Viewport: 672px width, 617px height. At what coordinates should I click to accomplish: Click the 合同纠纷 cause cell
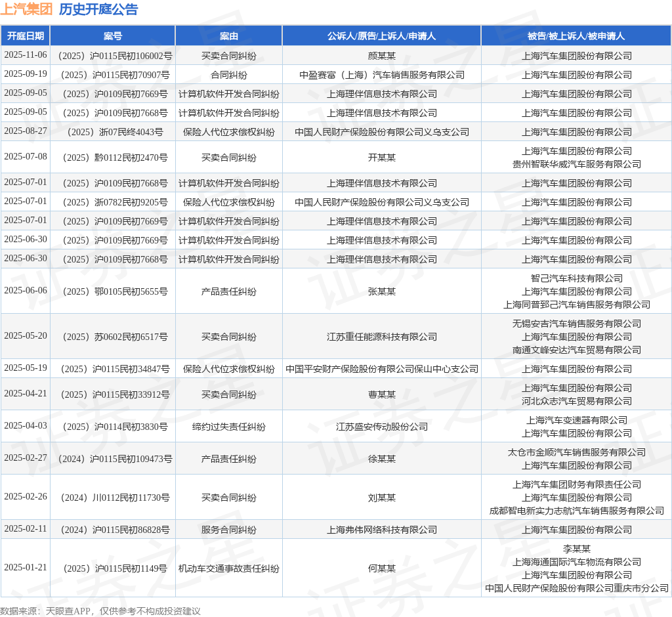pyautogui.click(x=229, y=75)
